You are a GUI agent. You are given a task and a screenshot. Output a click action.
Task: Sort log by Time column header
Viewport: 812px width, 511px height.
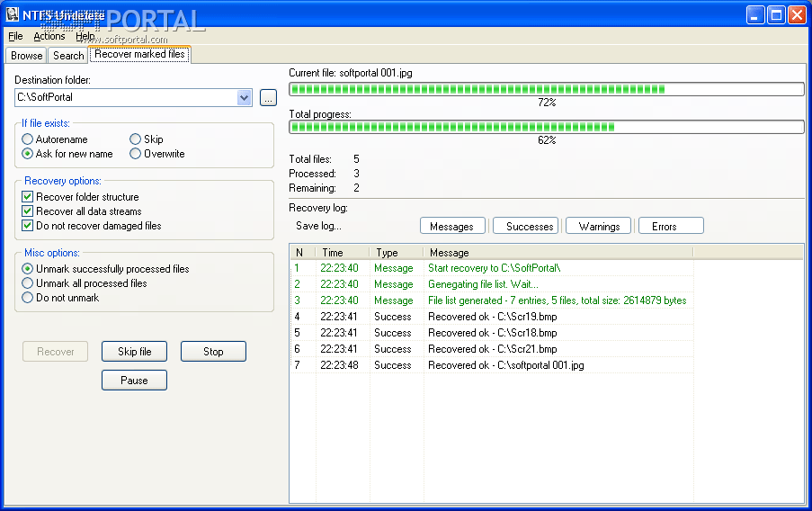coord(343,253)
